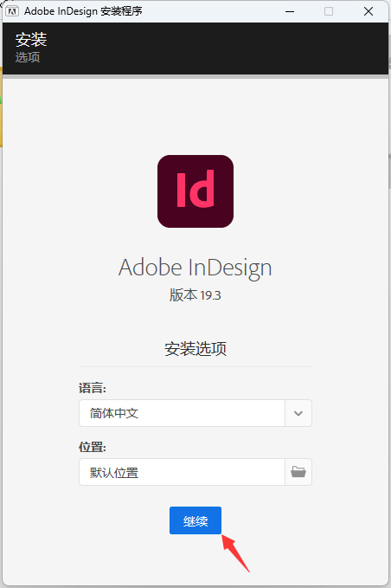Click the 安装 header title
The image size is (391, 588).
coord(31,40)
